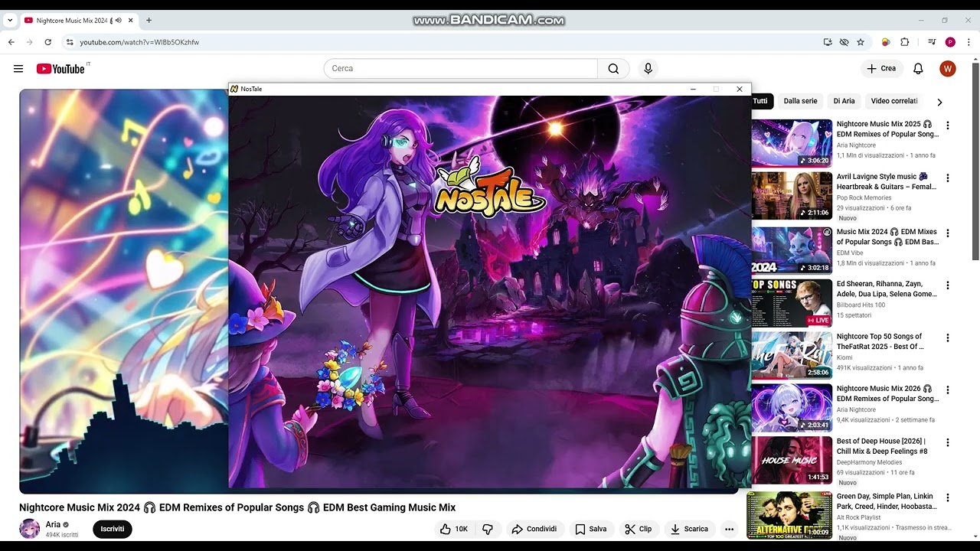
Task: Go back in the browser
Action: point(11,42)
